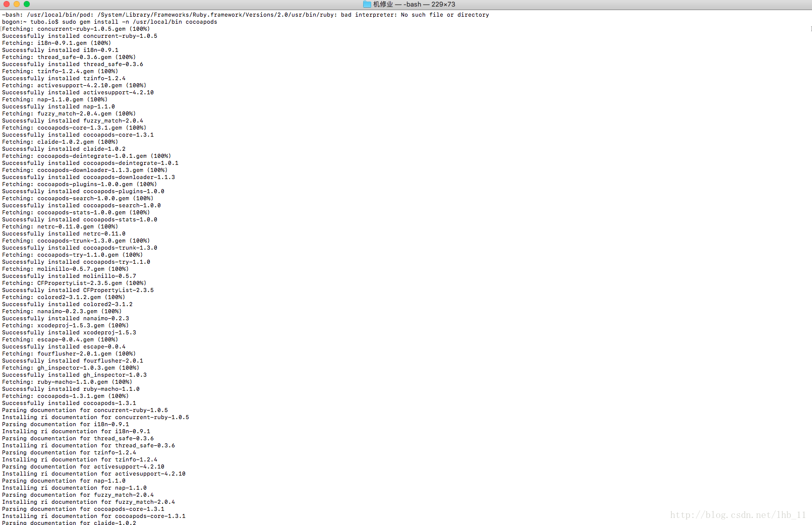Click 'Installing ri documentation for activesupport-4.2.10' line

click(x=94, y=474)
